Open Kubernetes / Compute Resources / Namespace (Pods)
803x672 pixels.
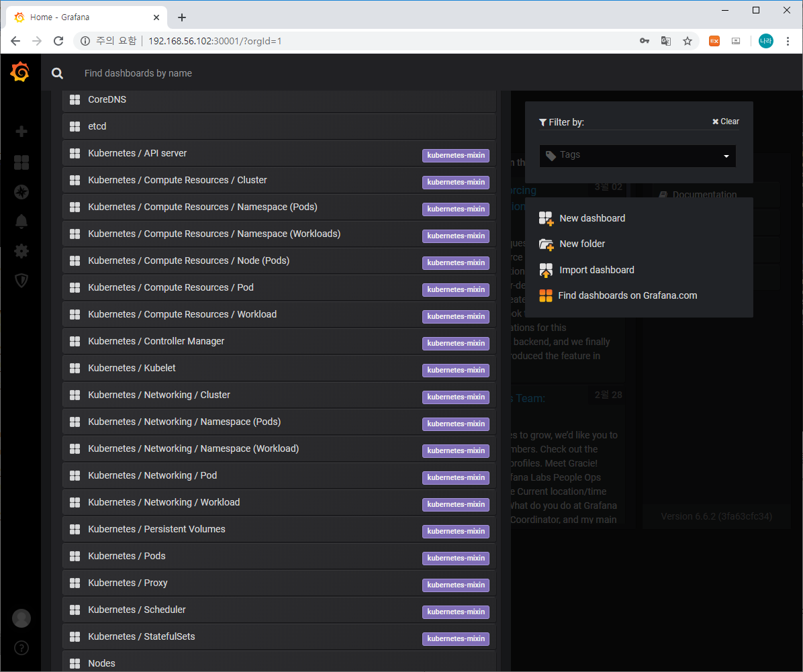(x=279, y=207)
